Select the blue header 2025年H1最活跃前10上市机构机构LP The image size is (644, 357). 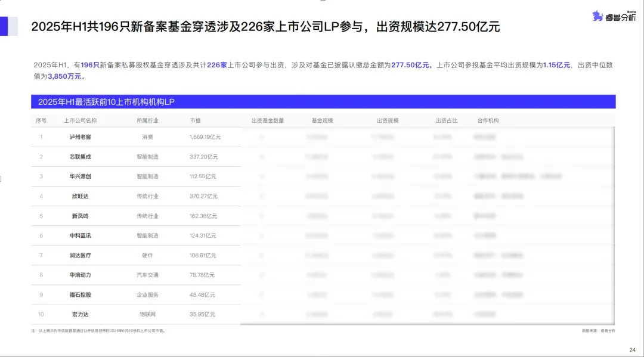point(323,102)
